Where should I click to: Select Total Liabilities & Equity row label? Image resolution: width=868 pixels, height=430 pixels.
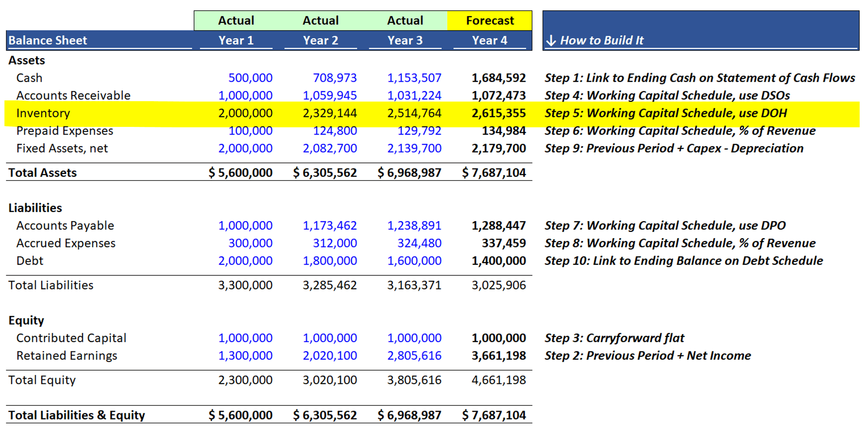pyautogui.click(x=76, y=415)
